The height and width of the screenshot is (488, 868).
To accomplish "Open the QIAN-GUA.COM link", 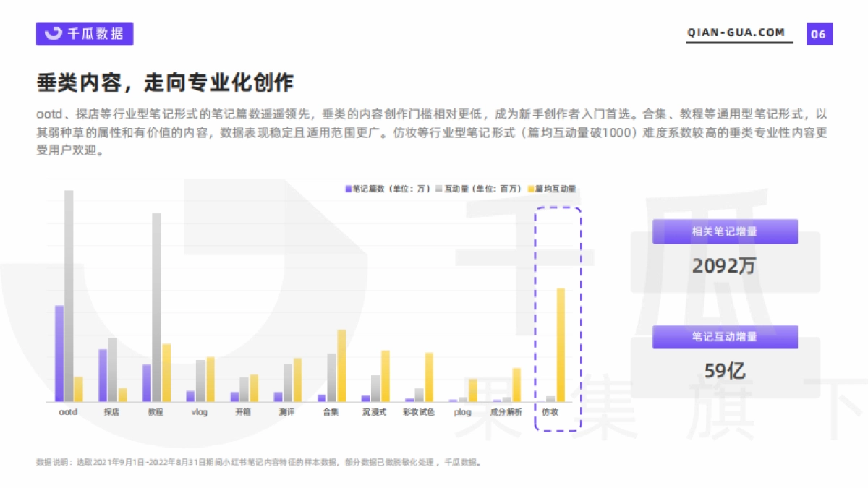I will click(x=735, y=32).
